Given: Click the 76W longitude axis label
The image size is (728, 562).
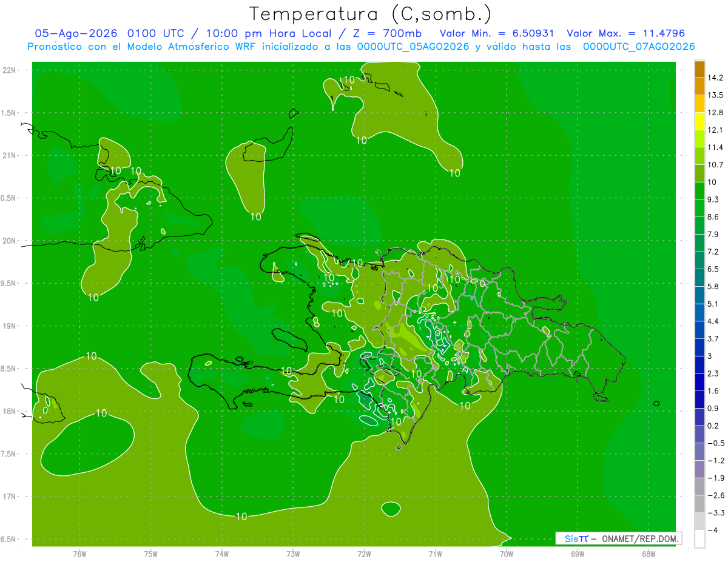Looking at the screenshot, I should click(79, 554).
